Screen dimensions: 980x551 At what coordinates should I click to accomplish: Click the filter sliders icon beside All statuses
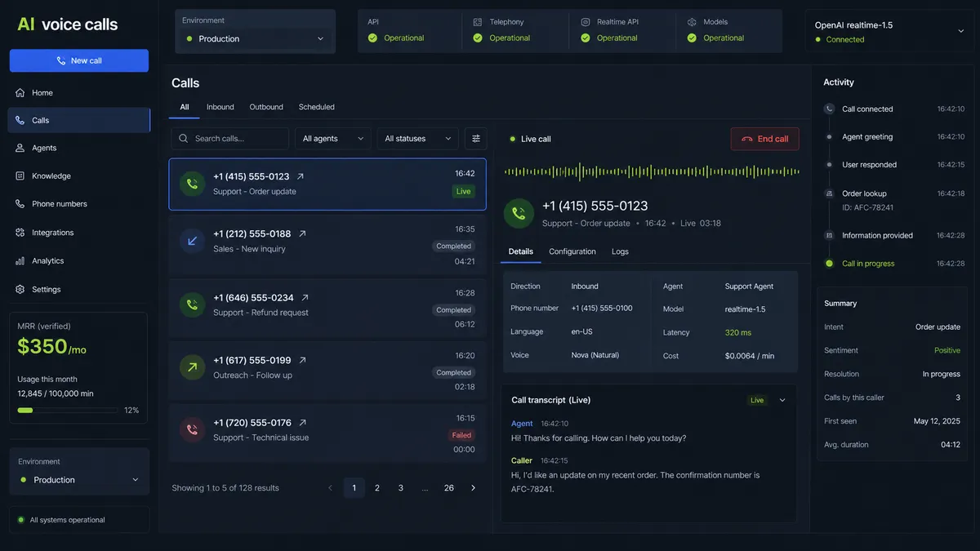(476, 139)
